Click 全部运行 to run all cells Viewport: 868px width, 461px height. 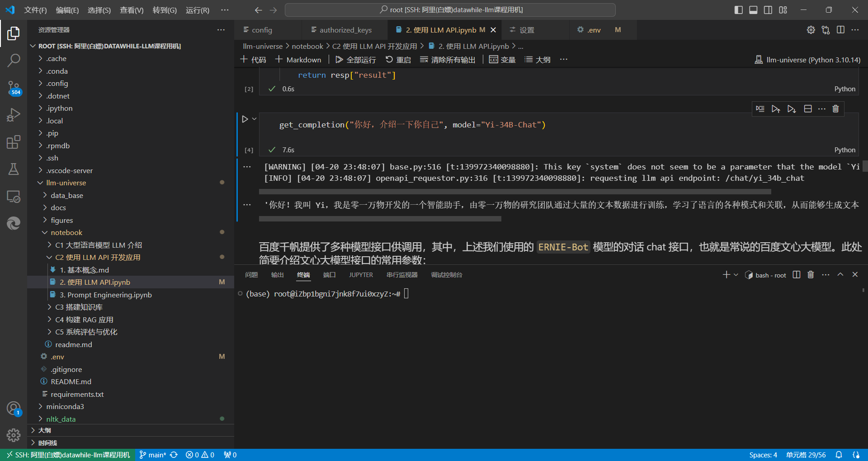(356, 60)
